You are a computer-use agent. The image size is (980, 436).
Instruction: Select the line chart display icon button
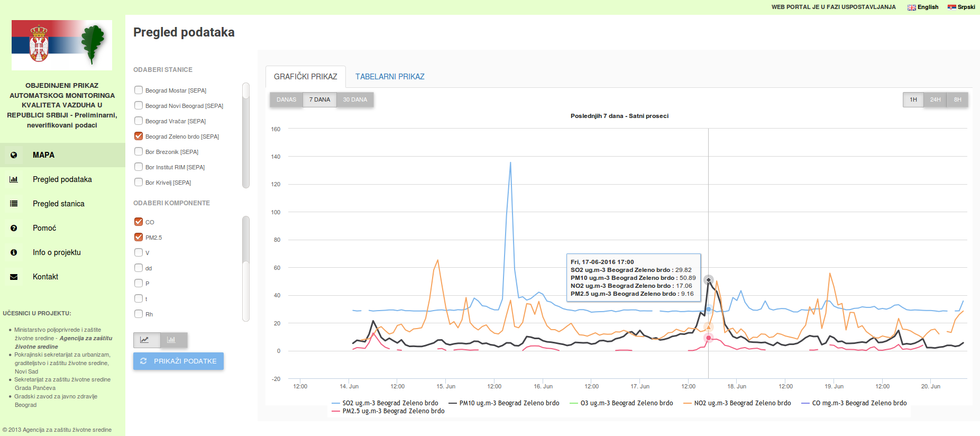146,340
